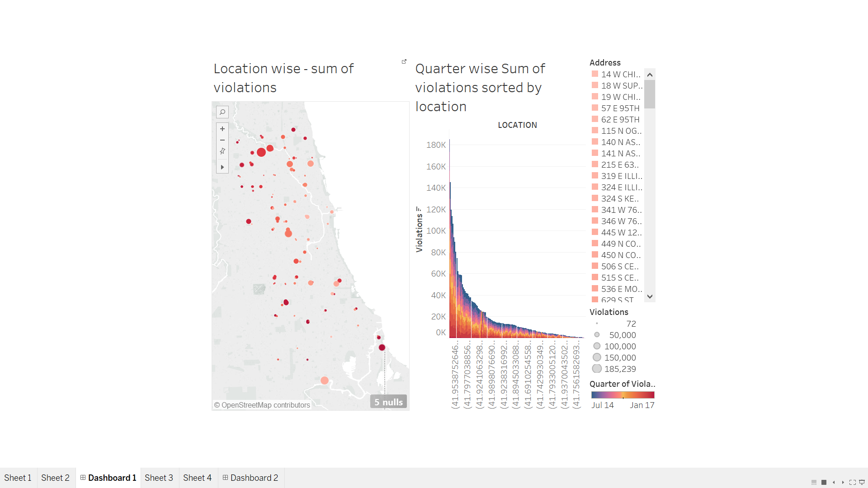Select the map search tool

(222, 112)
